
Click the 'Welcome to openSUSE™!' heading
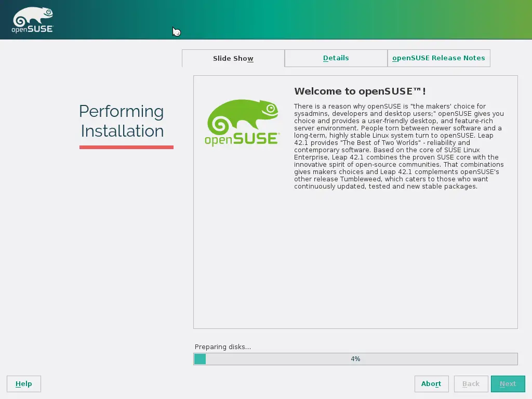[x=360, y=91]
